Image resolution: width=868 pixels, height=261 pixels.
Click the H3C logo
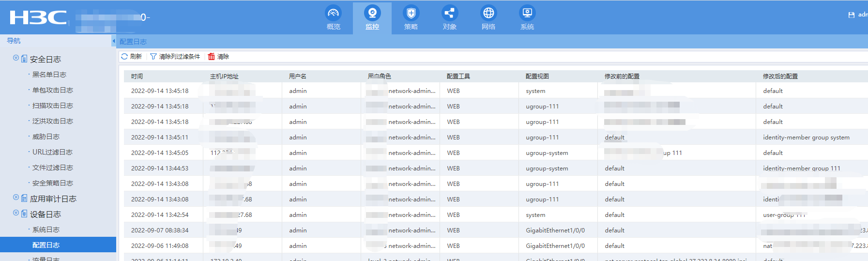[38, 17]
